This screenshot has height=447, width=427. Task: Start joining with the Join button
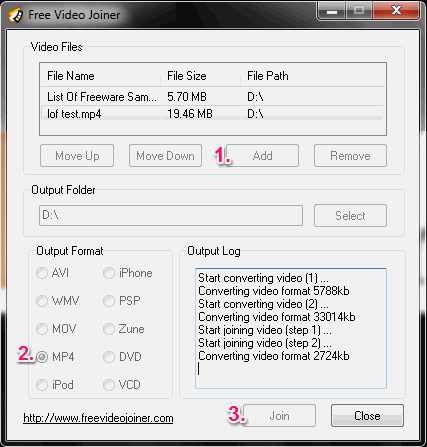coord(279,416)
